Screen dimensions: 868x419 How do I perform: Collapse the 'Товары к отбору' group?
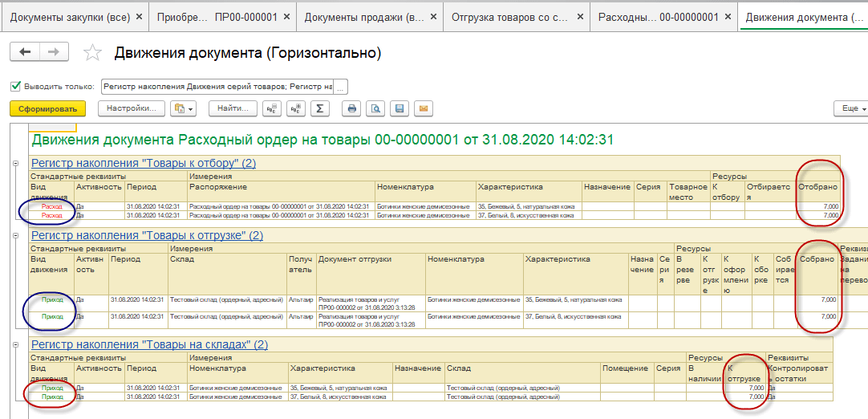pos(15,164)
